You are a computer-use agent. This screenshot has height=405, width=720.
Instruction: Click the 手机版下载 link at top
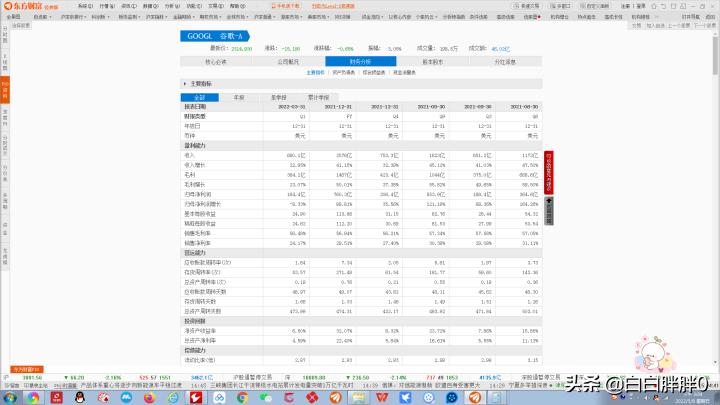click(x=285, y=6)
